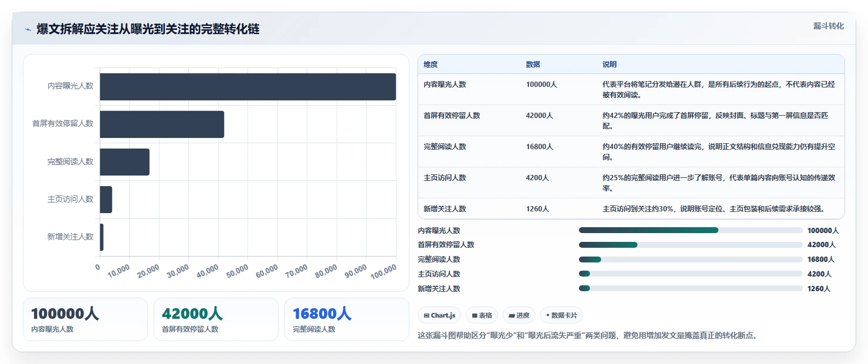Viewport: 868px width, 364px height.
Task: Open the 16800人 data card
Action: pos(347,319)
